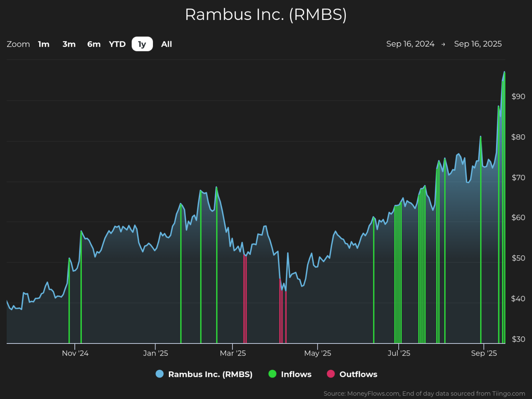The image size is (532, 399).
Task: Hide the Rambus Inc. (RMBS) series label
Action: (x=210, y=374)
